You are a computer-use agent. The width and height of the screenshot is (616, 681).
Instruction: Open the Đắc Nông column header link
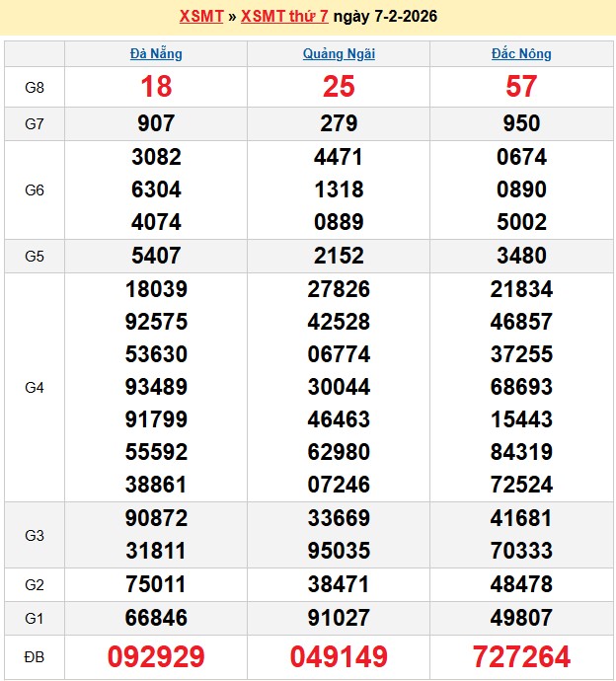coord(521,53)
